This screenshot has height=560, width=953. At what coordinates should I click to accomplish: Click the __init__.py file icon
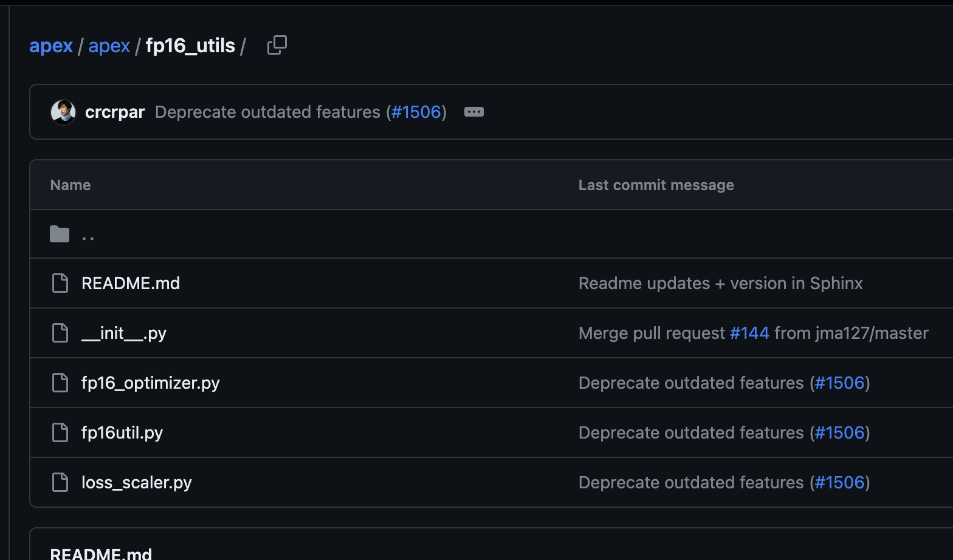(x=60, y=333)
